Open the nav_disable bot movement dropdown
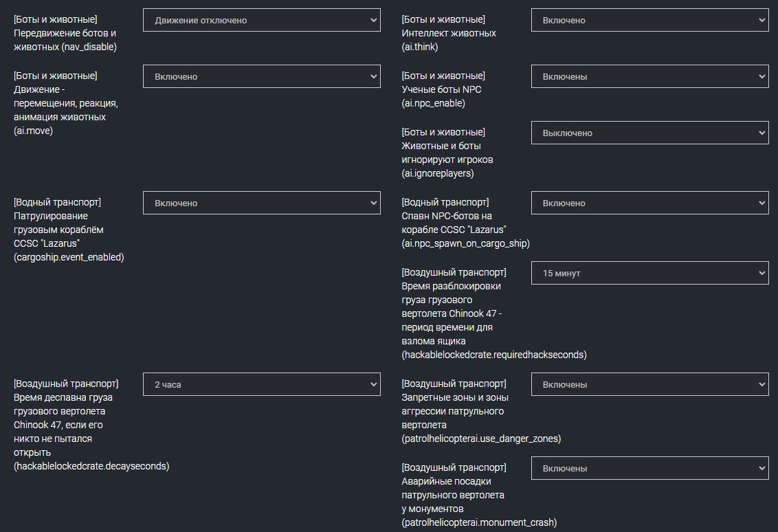Screen dimensions: 778x532 261,19
